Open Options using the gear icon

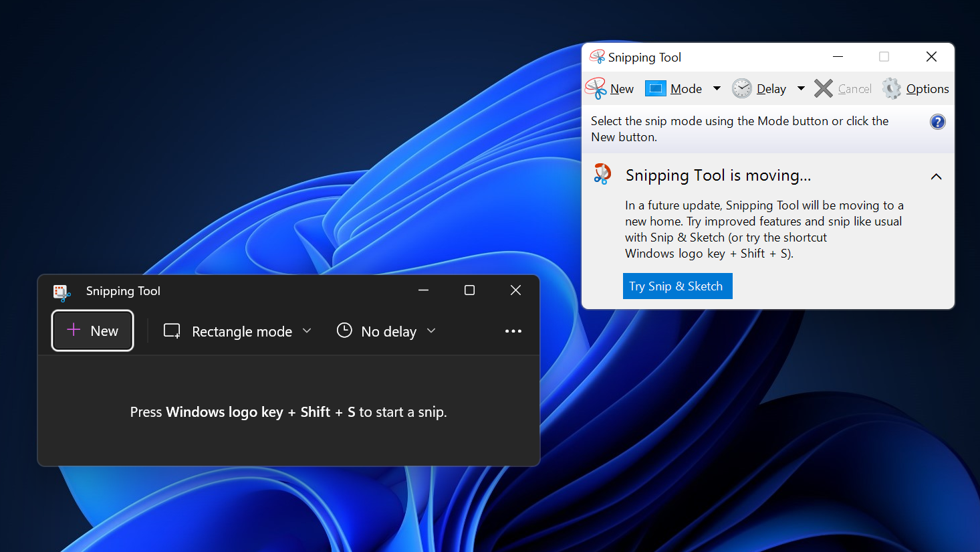892,88
